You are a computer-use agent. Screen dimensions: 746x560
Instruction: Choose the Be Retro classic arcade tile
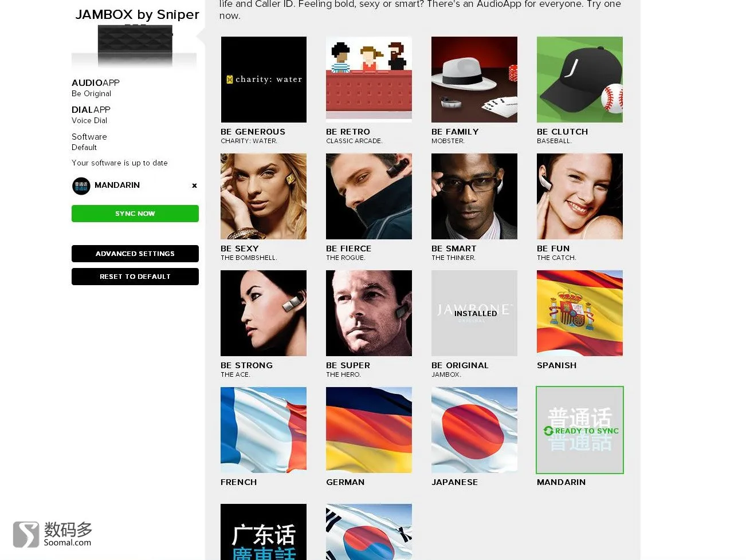pyautogui.click(x=369, y=80)
